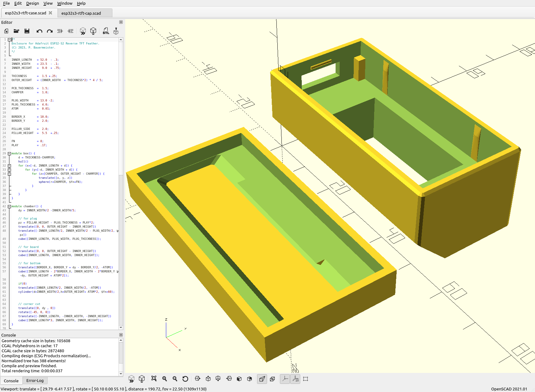Viewport: 535px width, 392px height.
Task: Click the Redo icon in editor toolbar
Action: tap(49, 31)
